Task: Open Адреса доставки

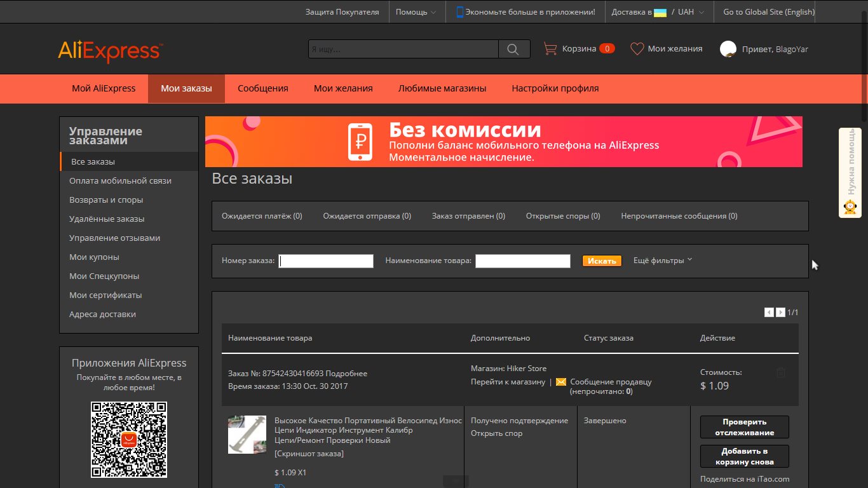Action: (x=102, y=314)
